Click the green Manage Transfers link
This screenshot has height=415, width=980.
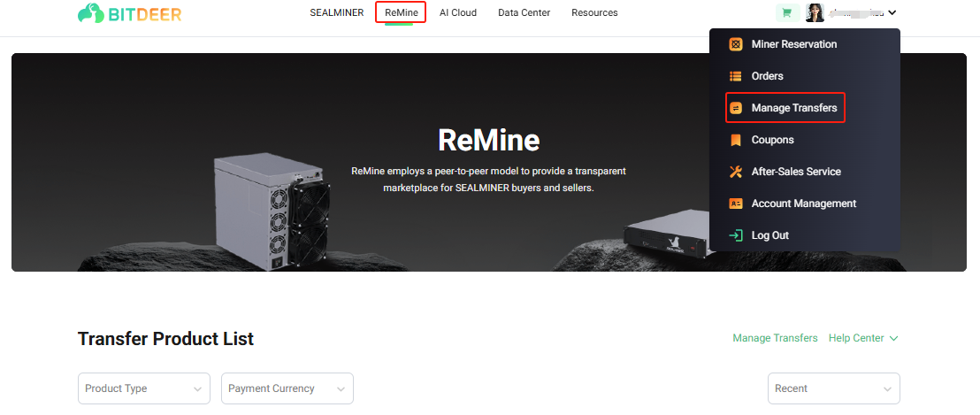coord(775,338)
